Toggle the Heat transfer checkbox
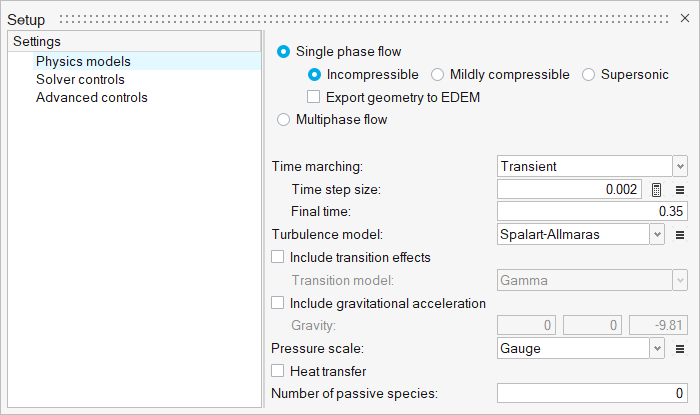This screenshot has height=415, width=700. pyautogui.click(x=278, y=372)
